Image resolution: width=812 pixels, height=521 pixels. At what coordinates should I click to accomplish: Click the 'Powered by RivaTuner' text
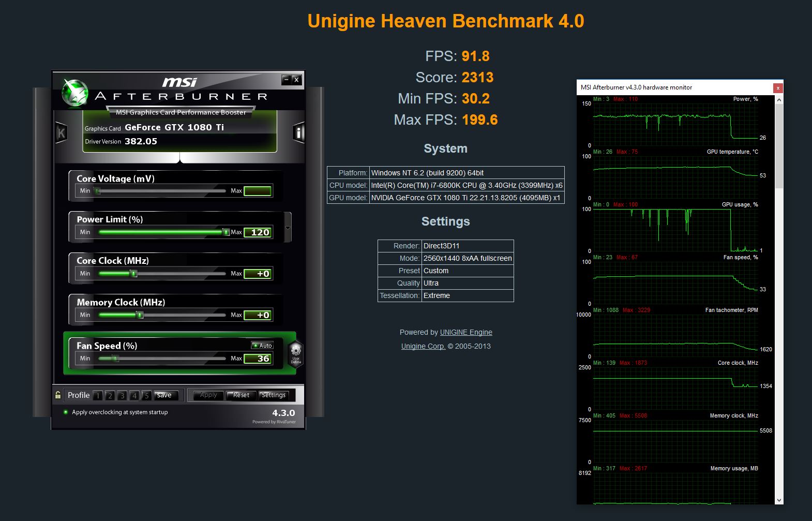coord(274,422)
